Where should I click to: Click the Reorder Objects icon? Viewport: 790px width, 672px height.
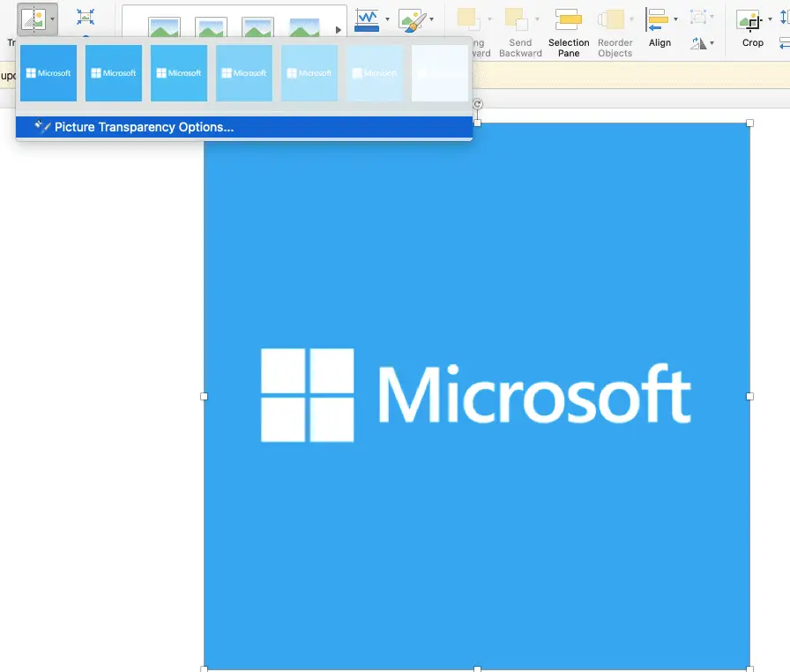click(611, 19)
